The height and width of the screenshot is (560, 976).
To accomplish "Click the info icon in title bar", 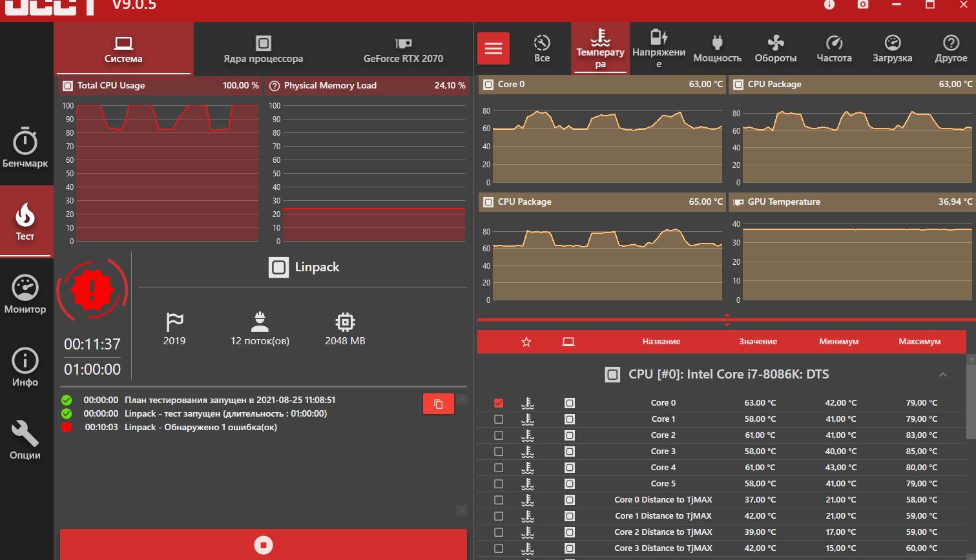I will (829, 5).
